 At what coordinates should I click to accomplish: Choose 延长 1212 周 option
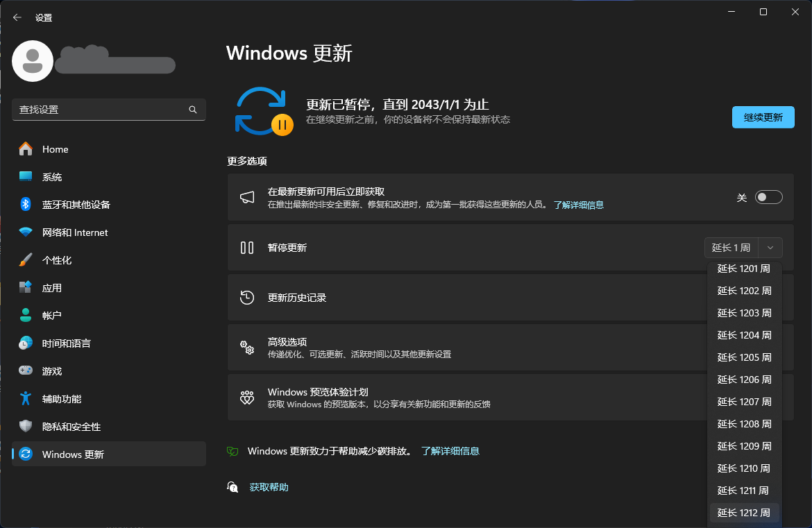pyautogui.click(x=744, y=512)
